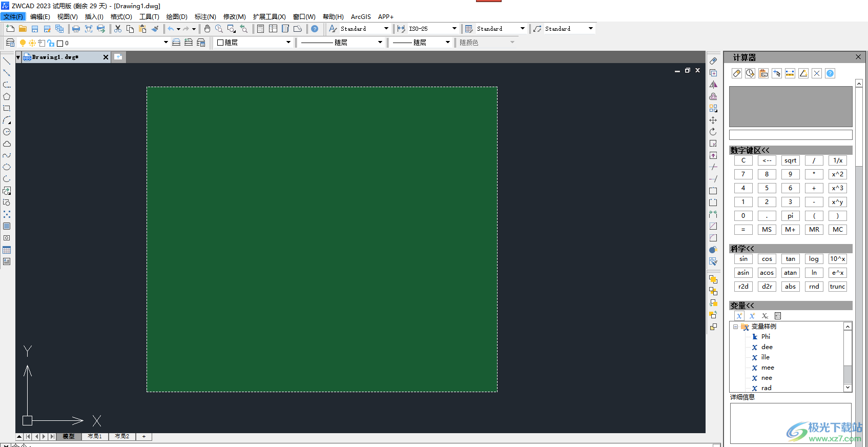Toggle layer freeze sun icon
The image size is (868, 447).
click(32, 43)
